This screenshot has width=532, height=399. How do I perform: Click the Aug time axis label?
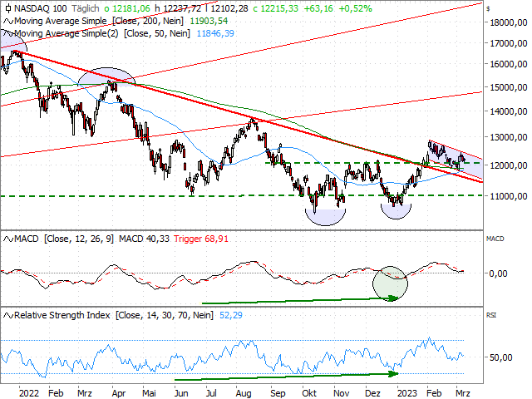244,393
